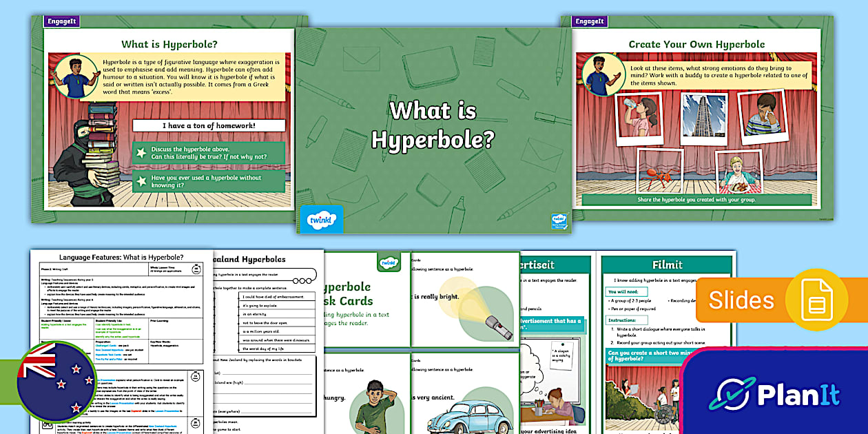Click the 'Share the hyperbole you created' banner
The height and width of the screenshot is (434, 868).
point(696,201)
